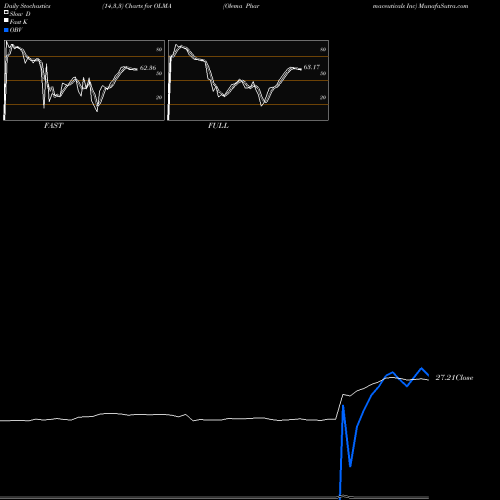
Task: Click the Slow D legend color box
Action: [x=6, y=13]
